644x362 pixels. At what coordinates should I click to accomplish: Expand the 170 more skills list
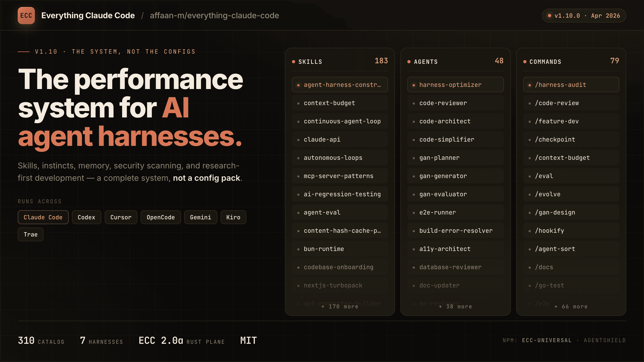click(x=339, y=306)
